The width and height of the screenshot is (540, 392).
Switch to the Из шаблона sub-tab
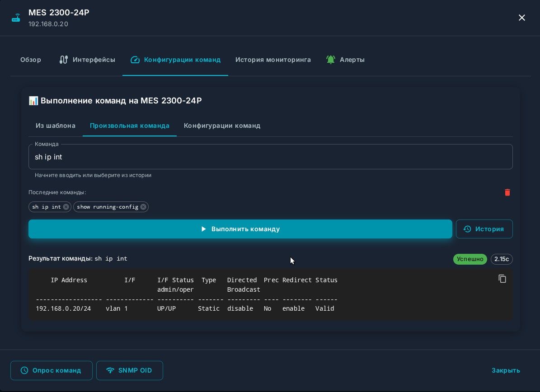coord(56,126)
